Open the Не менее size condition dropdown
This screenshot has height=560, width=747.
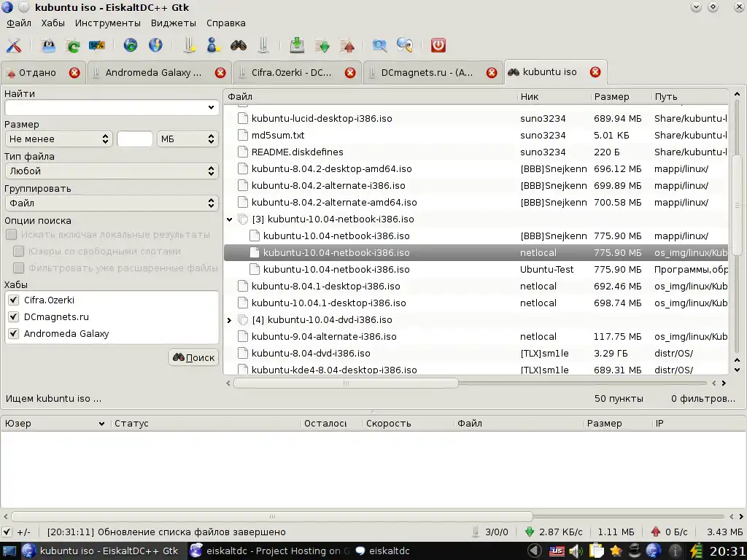coord(58,139)
